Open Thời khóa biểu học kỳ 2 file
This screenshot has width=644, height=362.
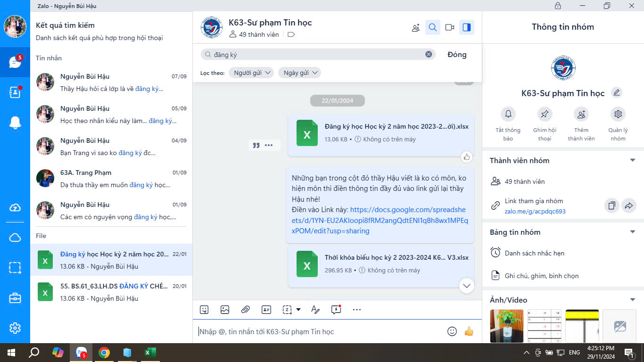pyautogui.click(x=381, y=266)
